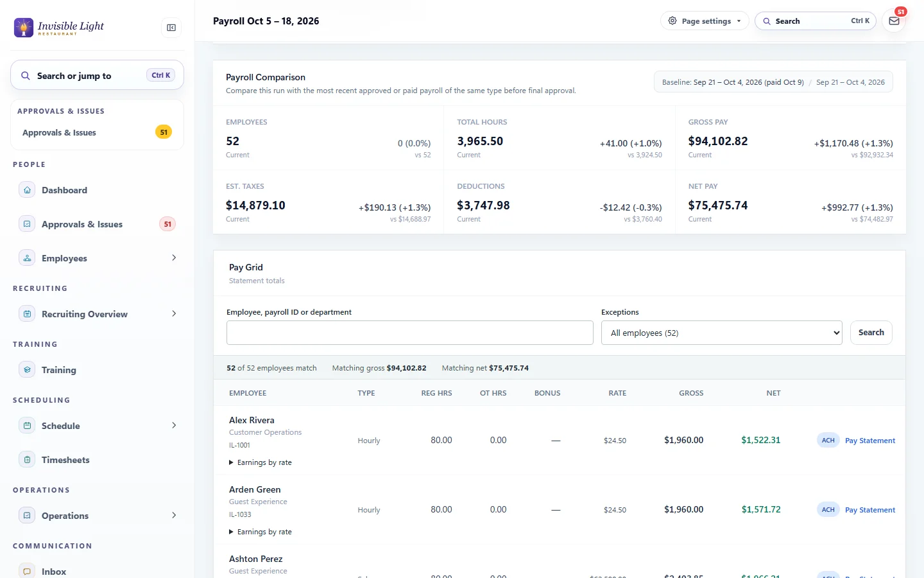Open Pay Statement for Alex Rivera
924x578 pixels.
[x=870, y=441]
